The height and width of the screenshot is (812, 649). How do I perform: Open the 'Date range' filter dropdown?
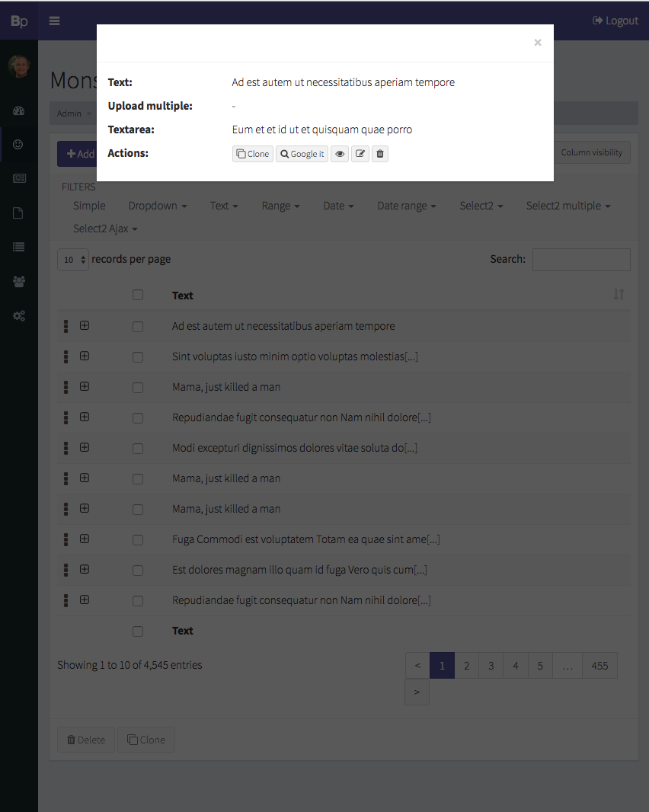pos(406,206)
